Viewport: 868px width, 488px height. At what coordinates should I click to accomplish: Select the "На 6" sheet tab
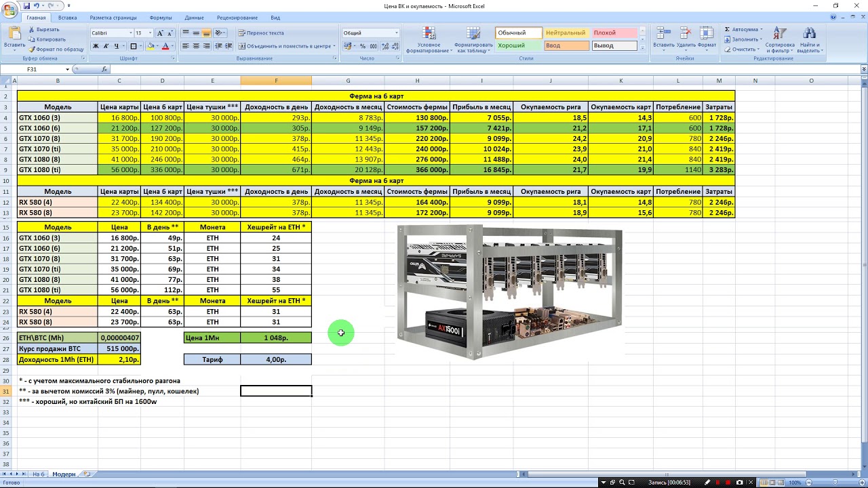click(39, 474)
